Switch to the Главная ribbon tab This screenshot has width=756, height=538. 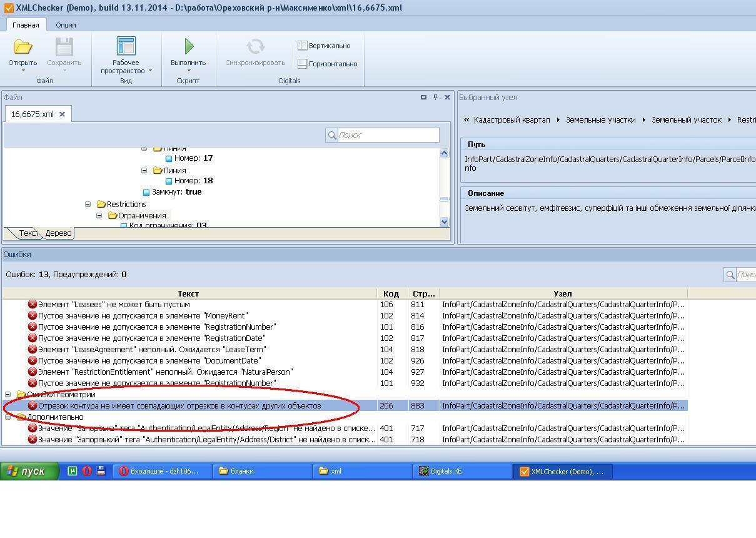26,25
